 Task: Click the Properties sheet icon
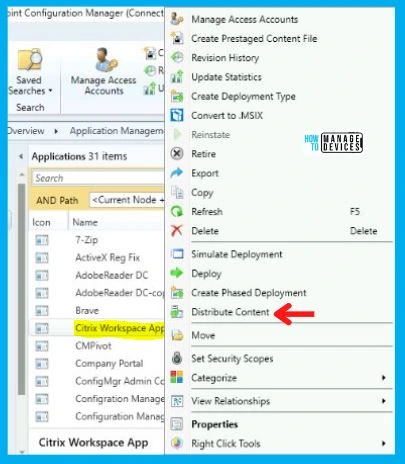click(x=177, y=424)
